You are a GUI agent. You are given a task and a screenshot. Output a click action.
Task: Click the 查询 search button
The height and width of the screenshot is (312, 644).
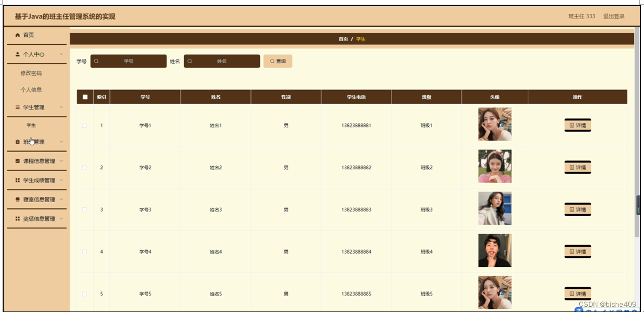pos(278,61)
